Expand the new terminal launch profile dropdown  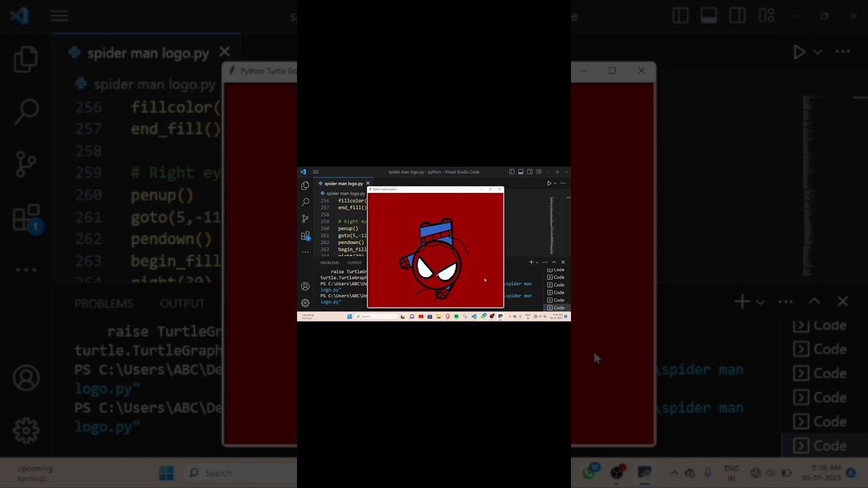pos(536,262)
